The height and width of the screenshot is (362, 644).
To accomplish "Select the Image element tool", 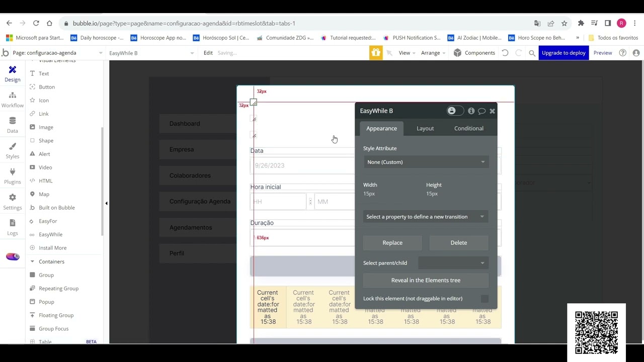I will pyautogui.click(x=46, y=127).
